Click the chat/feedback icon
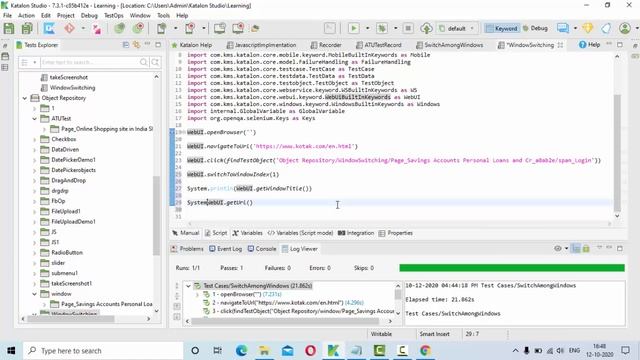This screenshot has height=360, width=640. (x=563, y=28)
